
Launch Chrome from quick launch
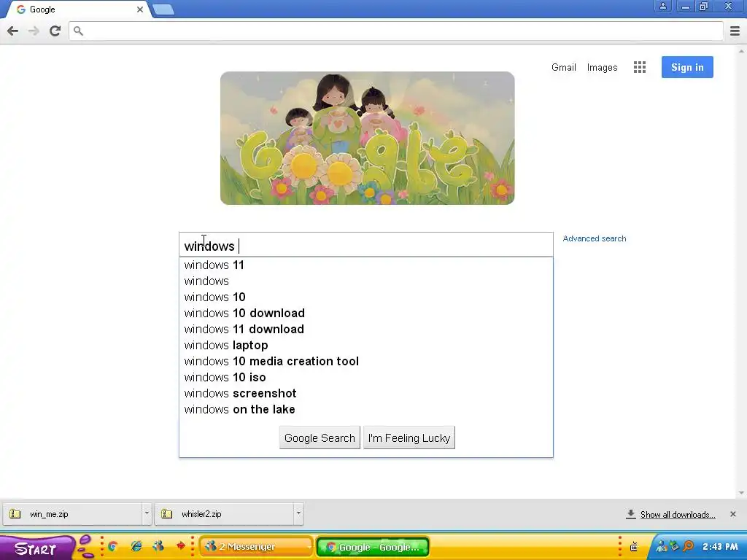pyautogui.click(x=113, y=547)
